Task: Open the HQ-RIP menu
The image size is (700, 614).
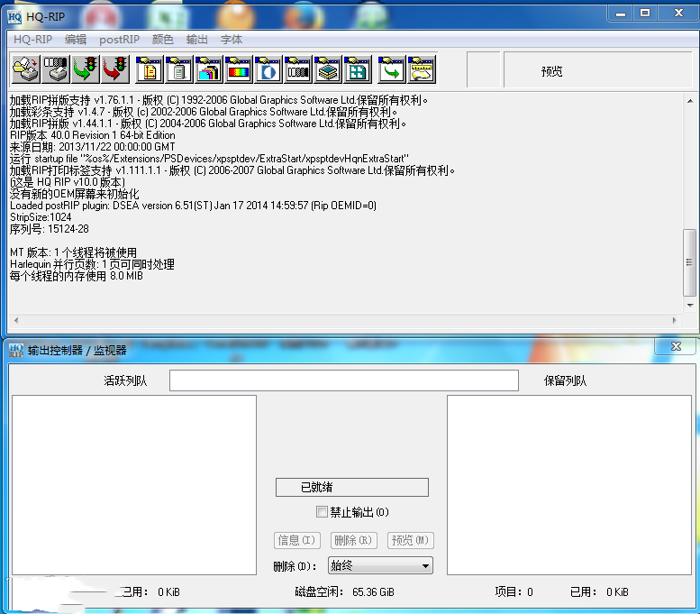Action: tap(32, 40)
